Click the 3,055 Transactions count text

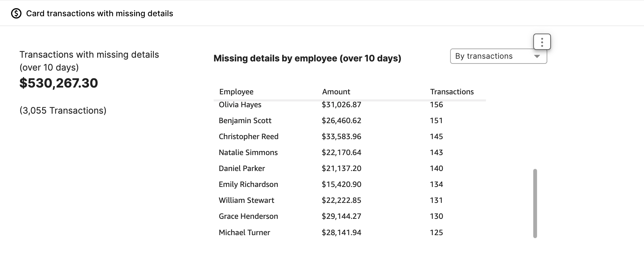pyautogui.click(x=63, y=111)
